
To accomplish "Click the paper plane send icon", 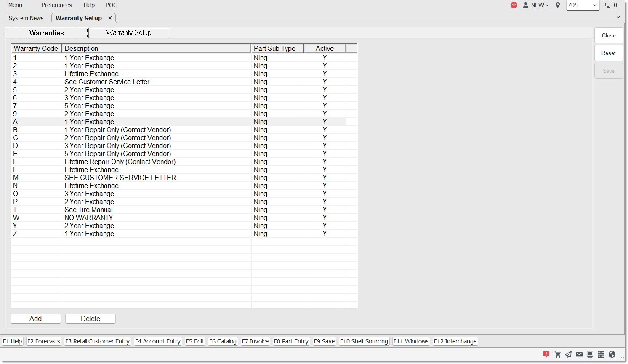I will [568, 354].
